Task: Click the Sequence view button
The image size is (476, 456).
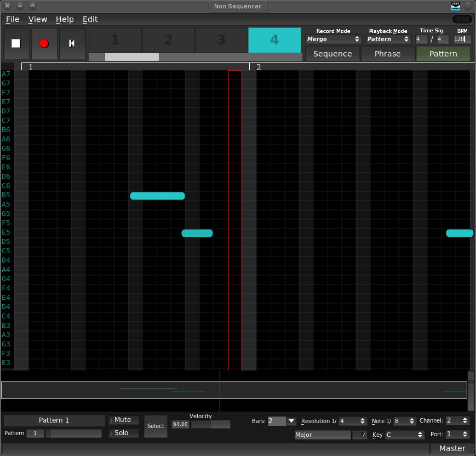Action: [332, 54]
